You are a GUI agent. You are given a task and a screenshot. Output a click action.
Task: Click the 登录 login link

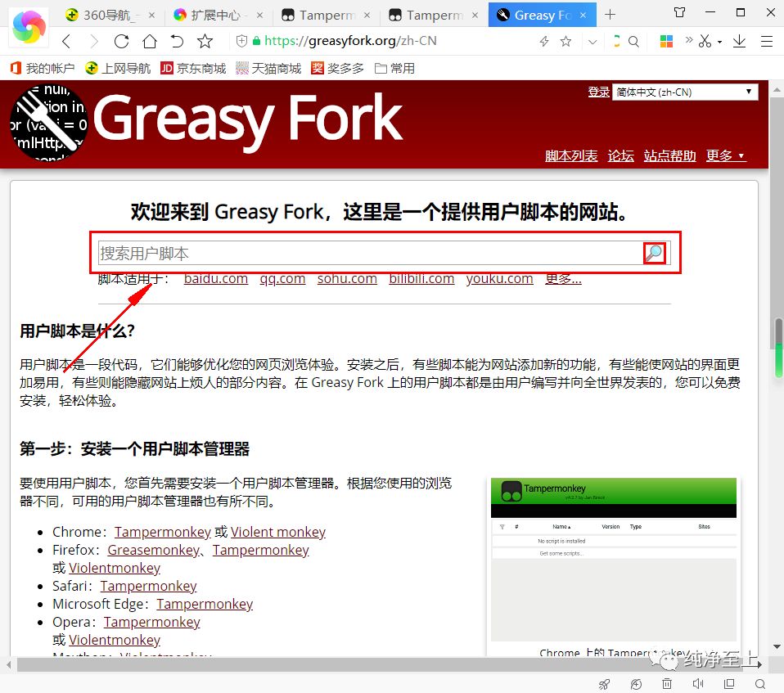pos(598,92)
